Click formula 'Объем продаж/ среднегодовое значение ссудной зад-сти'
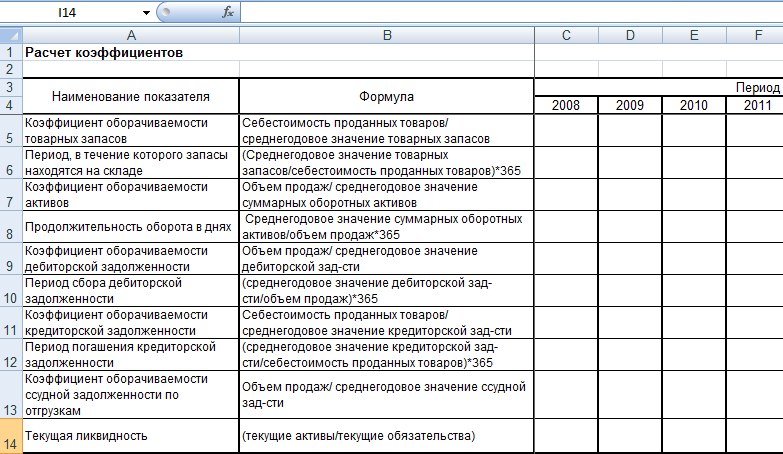The image size is (783, 454). (387, 395)
